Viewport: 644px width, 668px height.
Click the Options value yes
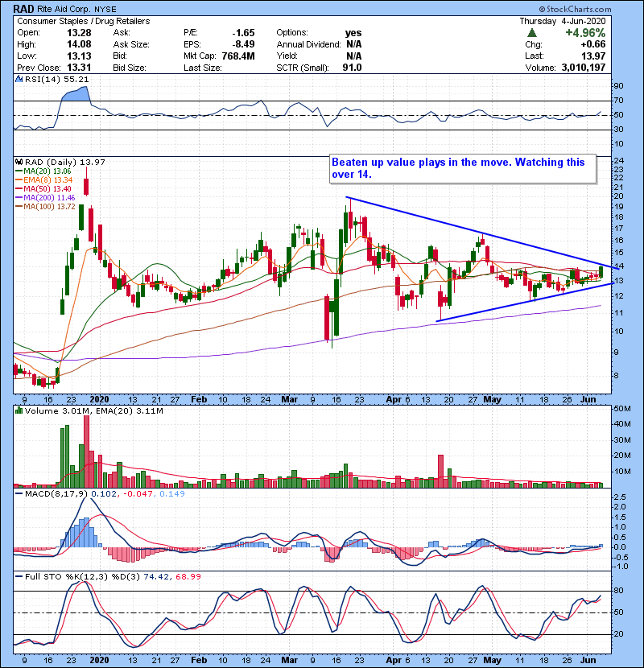pyautogui.click(x=353, y=33)
